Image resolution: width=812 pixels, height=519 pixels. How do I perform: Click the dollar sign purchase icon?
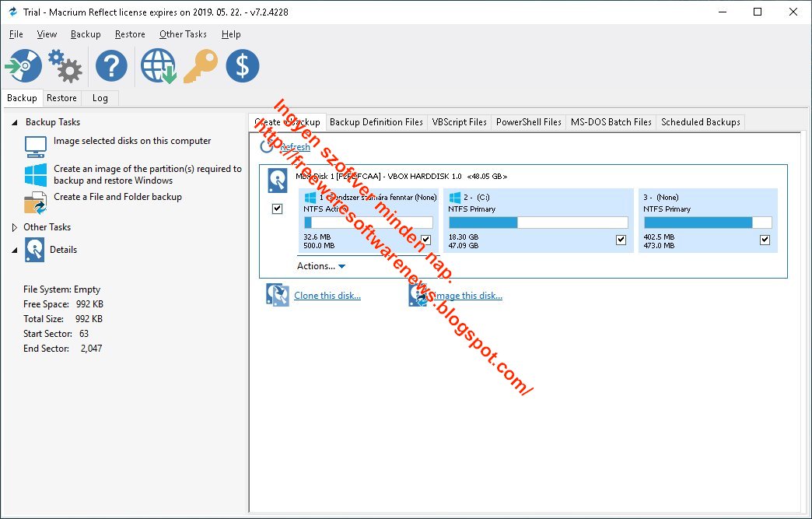(x=243, y=66)
